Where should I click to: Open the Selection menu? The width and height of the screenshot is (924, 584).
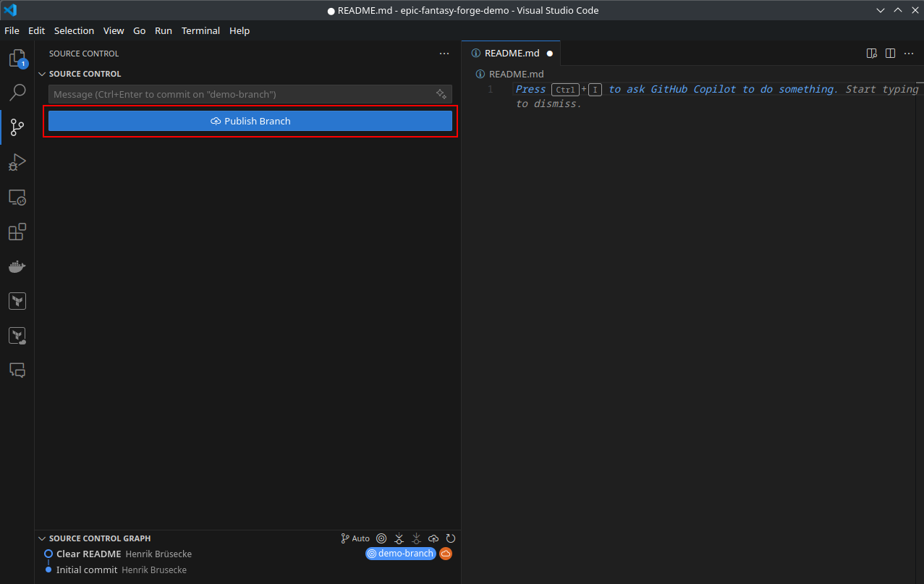pyautogui.click(x=75, y=30)
